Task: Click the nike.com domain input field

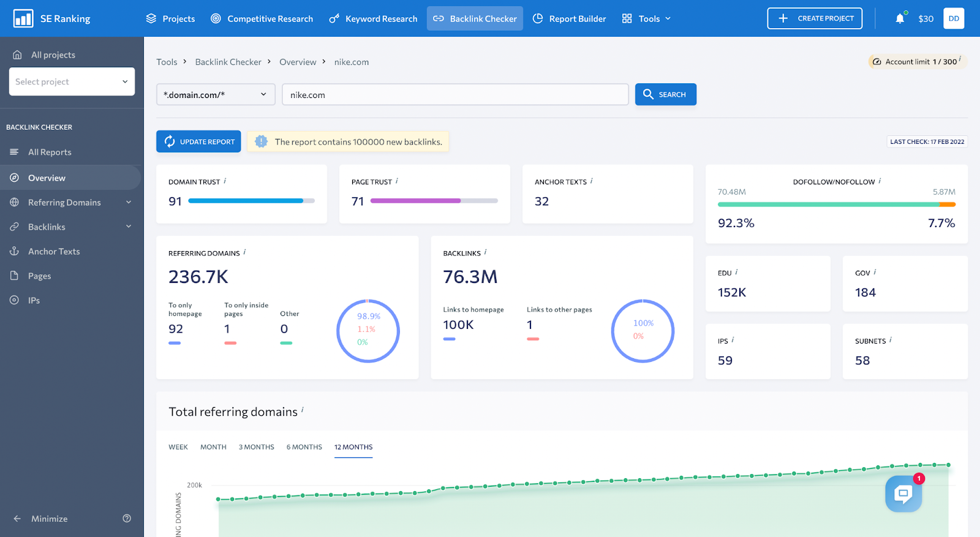Action: (x=455, y=94)
